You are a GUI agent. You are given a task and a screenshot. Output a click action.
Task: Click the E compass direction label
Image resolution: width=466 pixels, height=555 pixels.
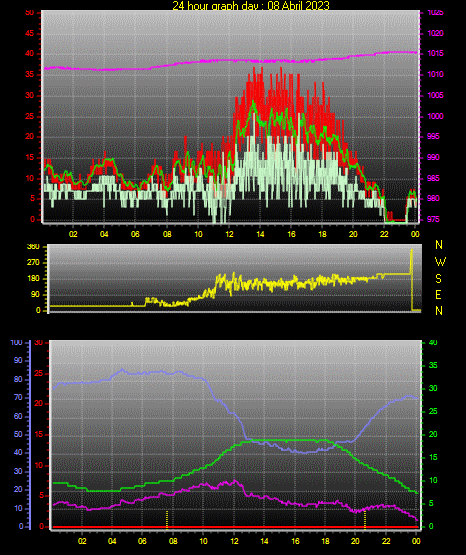pyautogui.click(x=438, y=295)
